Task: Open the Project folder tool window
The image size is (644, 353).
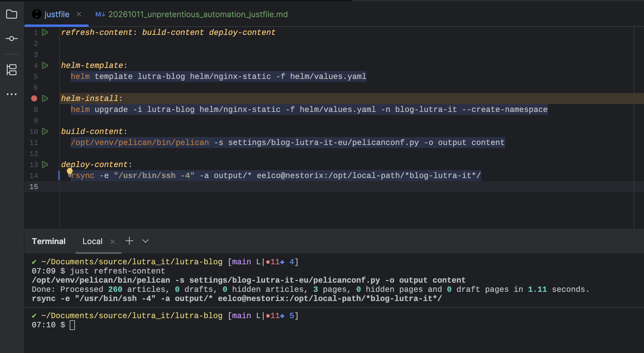Action: [x=12, y=14]
